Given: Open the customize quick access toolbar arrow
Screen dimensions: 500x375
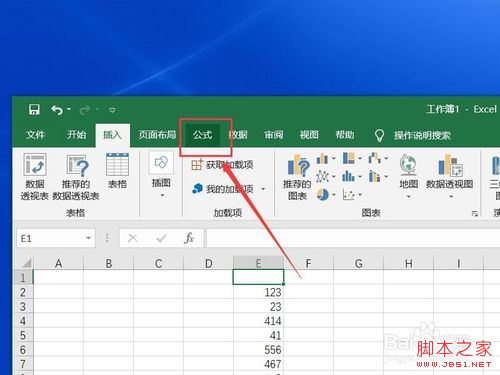Looking at the screenshot, I should point(112,110).
